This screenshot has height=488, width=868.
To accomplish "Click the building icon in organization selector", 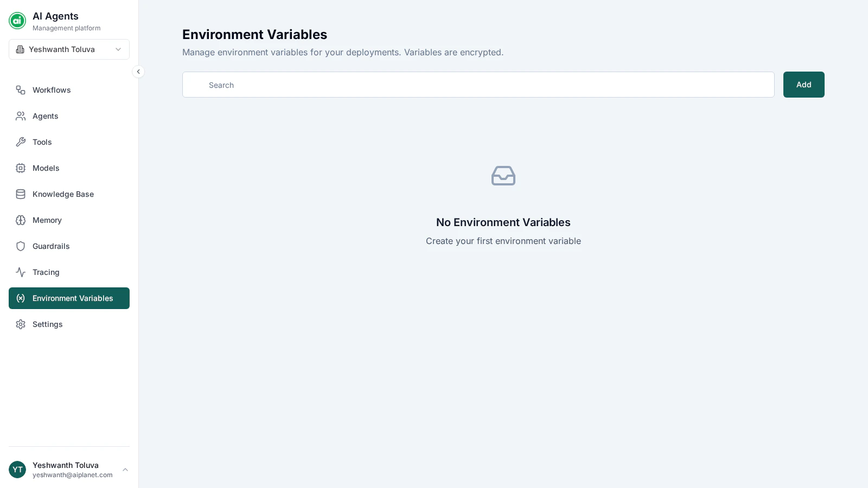I will coord(20,49).
